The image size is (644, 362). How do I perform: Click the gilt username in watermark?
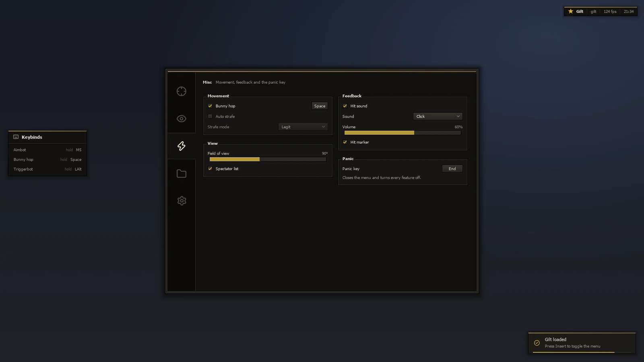pyautogui.click(x=593, y=12)
